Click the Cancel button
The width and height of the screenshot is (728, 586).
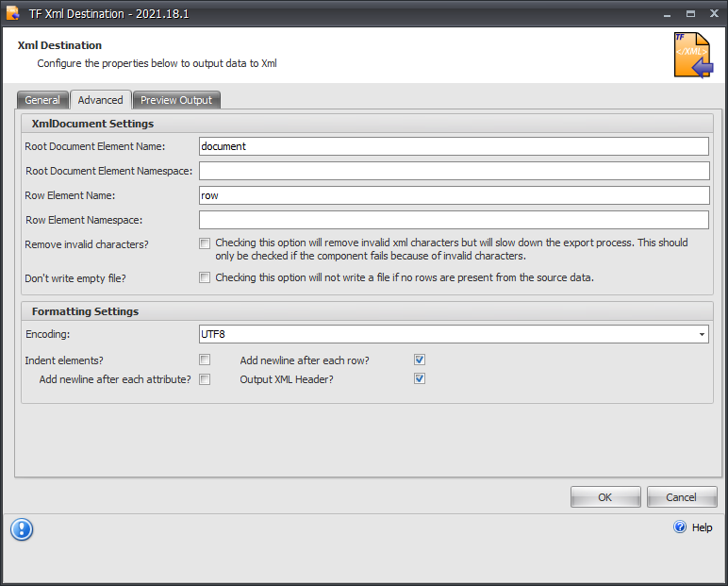click(682, 497)
